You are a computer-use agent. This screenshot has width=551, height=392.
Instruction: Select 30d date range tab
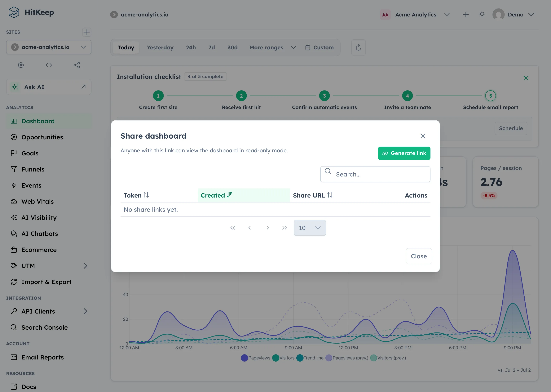tap(233, 47)
